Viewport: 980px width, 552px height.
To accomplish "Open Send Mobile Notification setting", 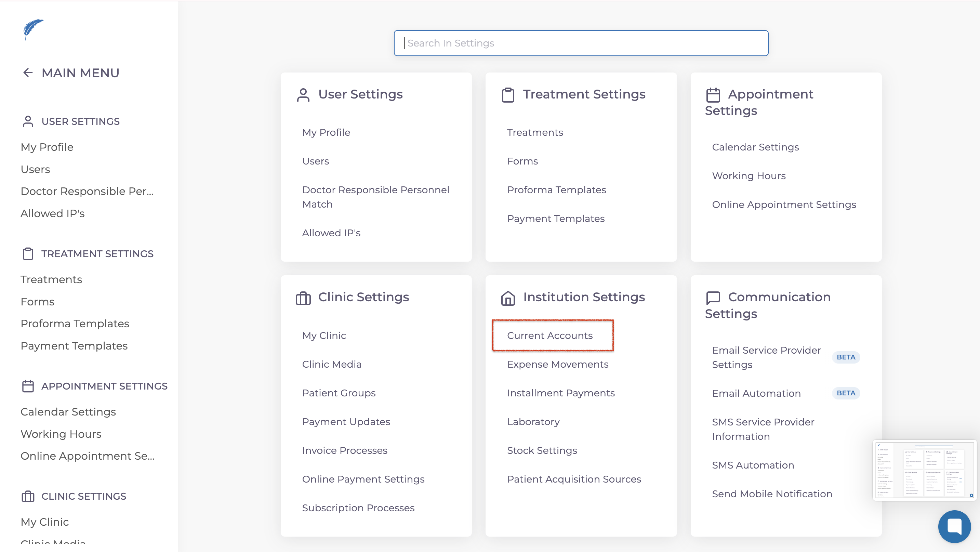I will click(772, 494).
